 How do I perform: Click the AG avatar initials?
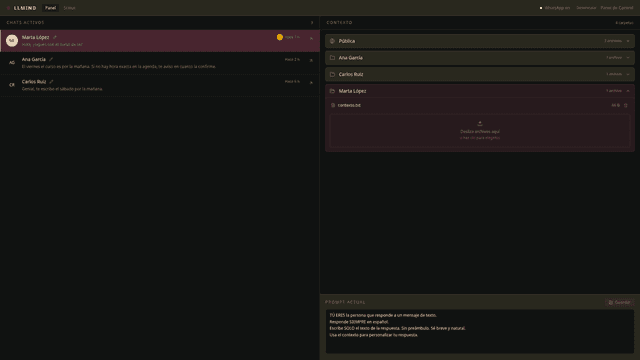[12, 62]
